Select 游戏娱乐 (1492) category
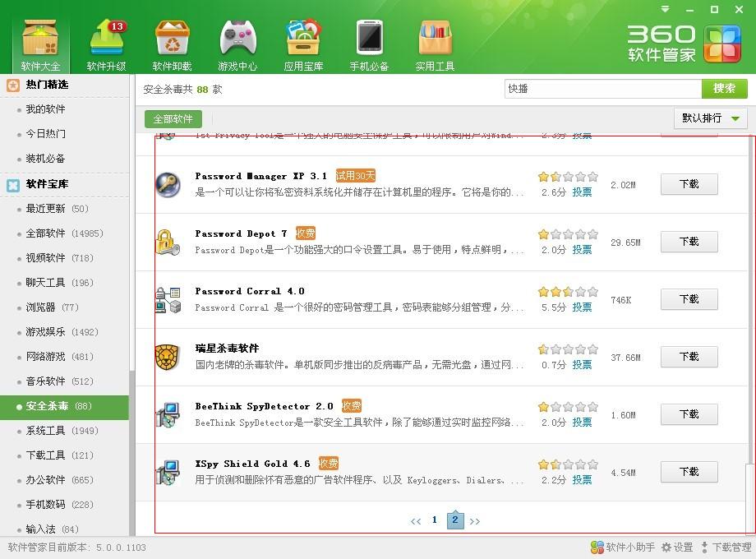 click(x=62, y=332)
